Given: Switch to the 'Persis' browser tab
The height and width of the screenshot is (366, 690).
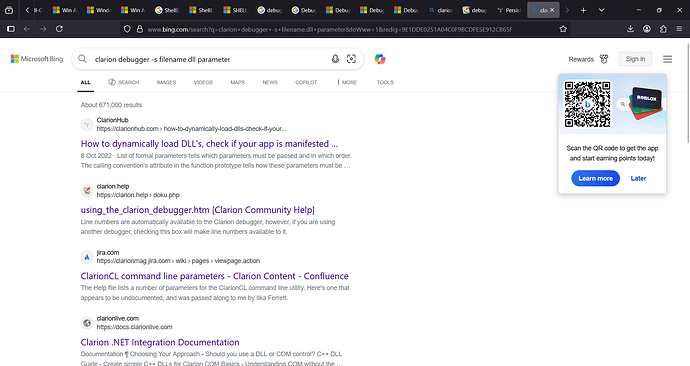Looking at the screenshot, I should (509, 10).
